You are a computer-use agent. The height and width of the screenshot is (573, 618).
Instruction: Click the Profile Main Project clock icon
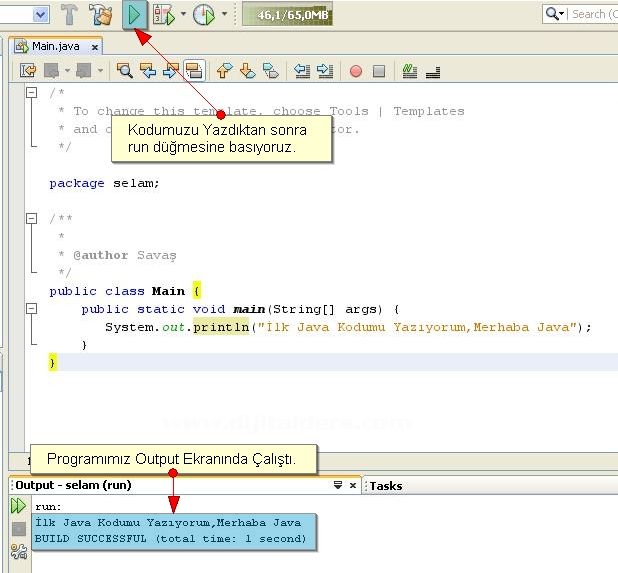pyautogui.click(x=204, y=15)
